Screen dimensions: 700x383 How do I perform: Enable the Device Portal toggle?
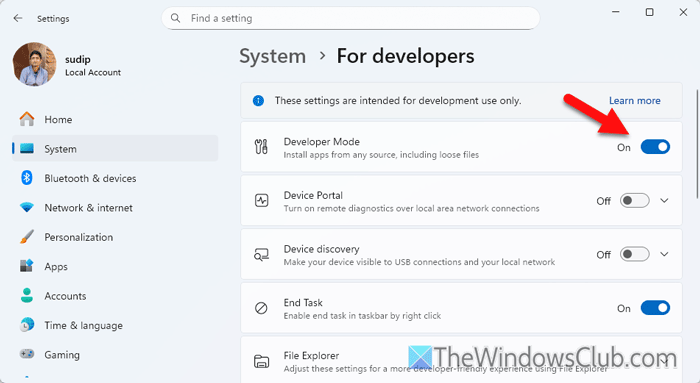[634, 200]
